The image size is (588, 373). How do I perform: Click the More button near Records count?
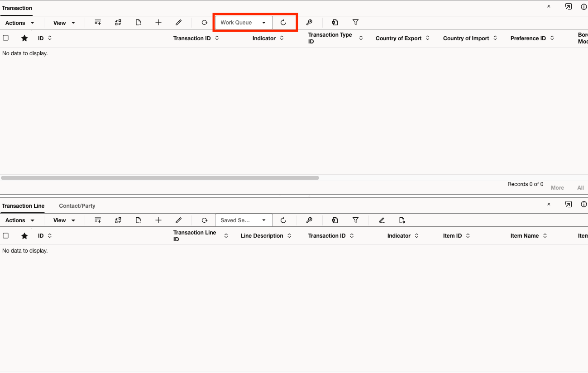(557, 187)
